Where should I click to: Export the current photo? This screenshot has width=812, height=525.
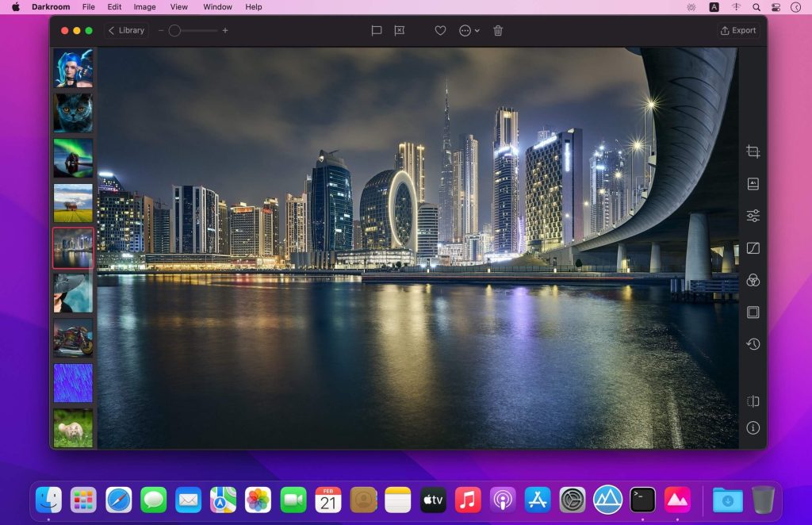[x=737, y=30]
